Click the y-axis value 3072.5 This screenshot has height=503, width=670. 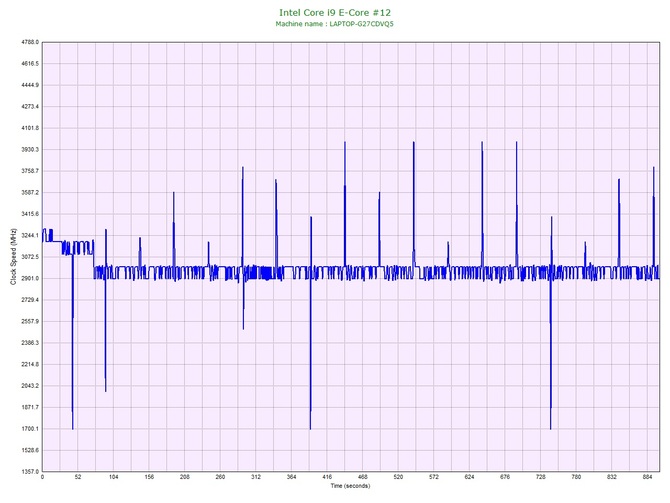pyautogui.click(x=30, y=257)
